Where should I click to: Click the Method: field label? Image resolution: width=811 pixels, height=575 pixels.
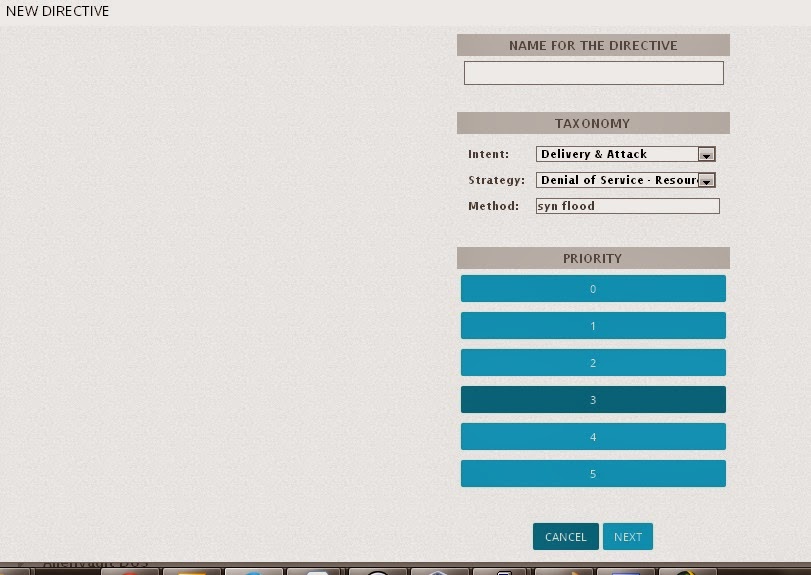click(x=493, y=206)
